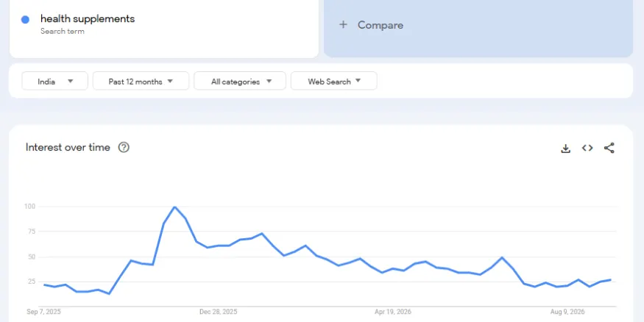The image size is (644, 322).
Task: Click the 75 axis label on chart
Action: click(x=32, y=232)
